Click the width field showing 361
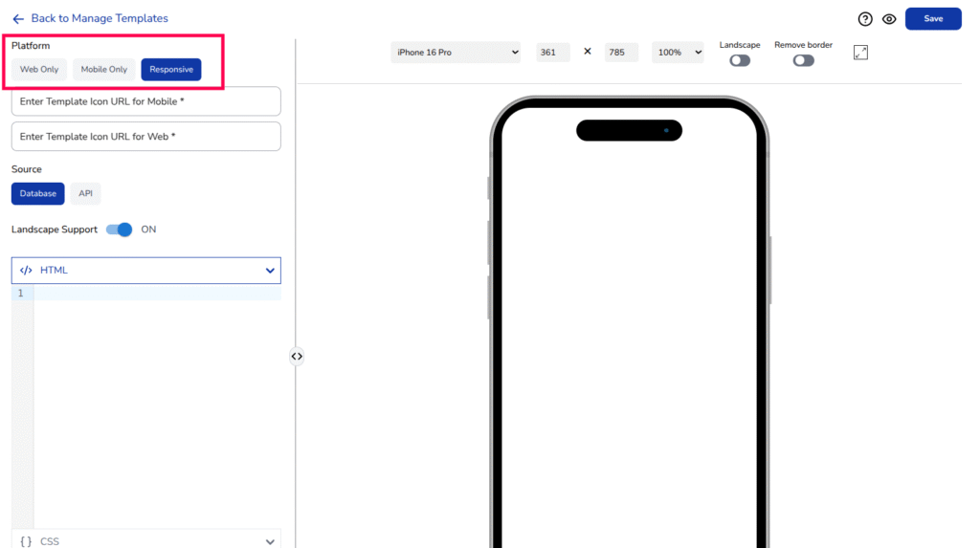This screenshot has height=548, width=980. (x=552, y=53)
